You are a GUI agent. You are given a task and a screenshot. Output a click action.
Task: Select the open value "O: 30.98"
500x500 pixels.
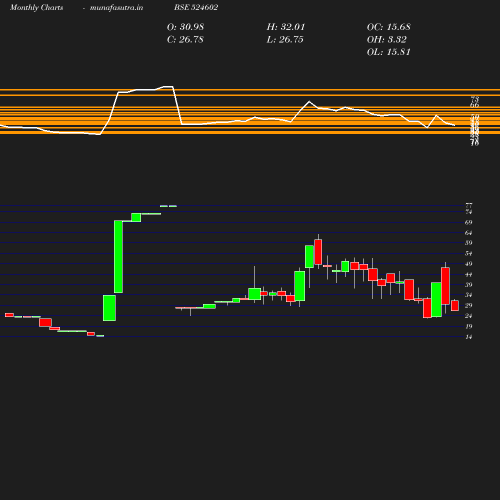click(185, 27)
